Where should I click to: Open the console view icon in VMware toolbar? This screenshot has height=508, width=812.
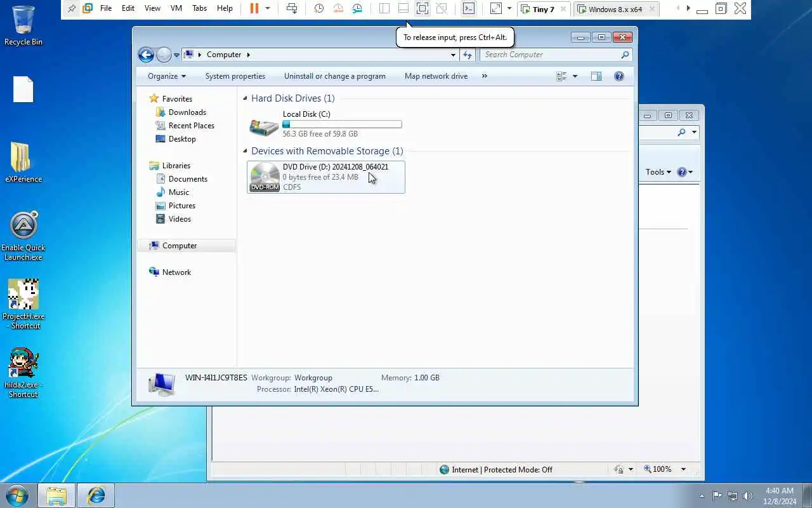pos(469,8)
